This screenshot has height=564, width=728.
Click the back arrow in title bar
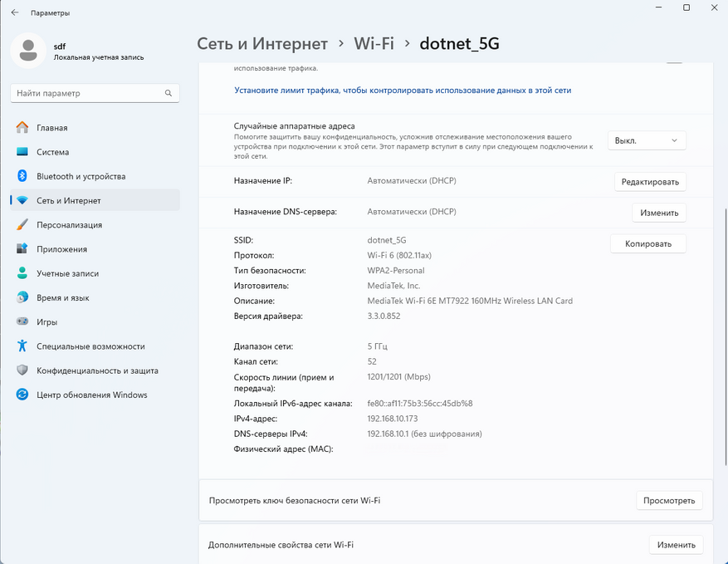click(x=15, y=13)
